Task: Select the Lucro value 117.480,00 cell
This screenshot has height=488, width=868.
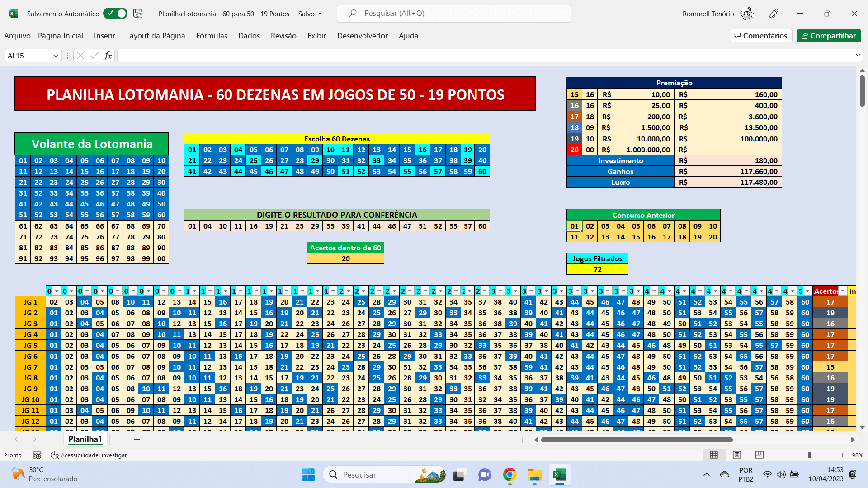Action: [728, 182]
